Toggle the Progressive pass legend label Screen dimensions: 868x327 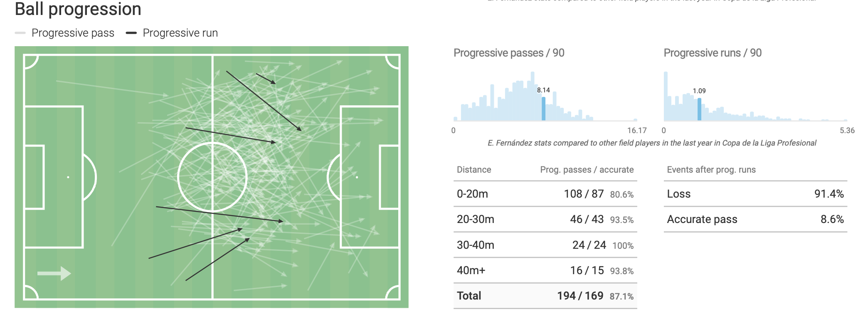73,33
